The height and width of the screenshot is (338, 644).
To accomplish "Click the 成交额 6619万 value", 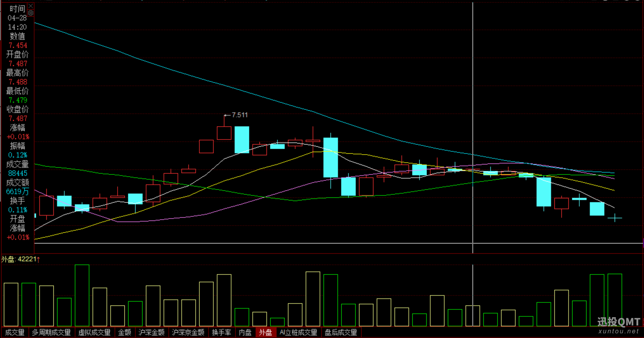I will click(18, 192).
